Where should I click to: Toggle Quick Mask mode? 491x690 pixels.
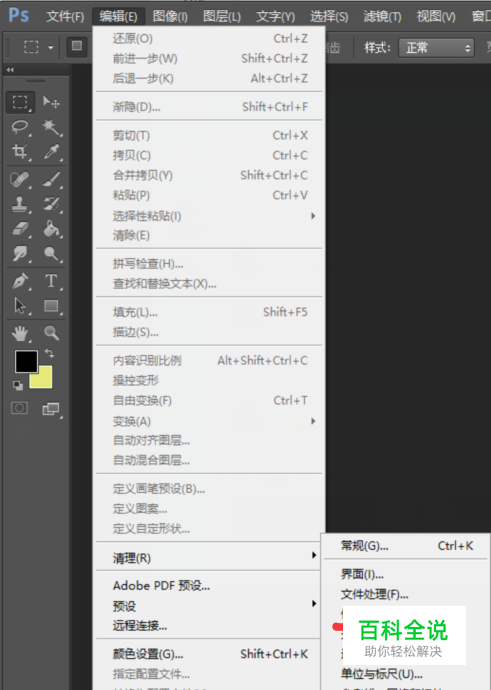pos(19,408)
